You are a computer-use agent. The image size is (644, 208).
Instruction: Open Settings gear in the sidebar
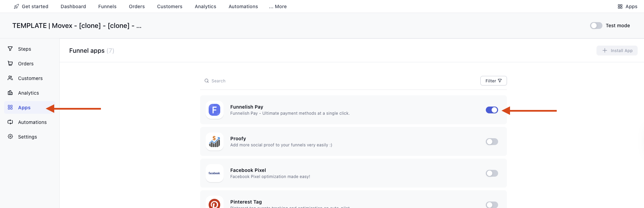10,137
